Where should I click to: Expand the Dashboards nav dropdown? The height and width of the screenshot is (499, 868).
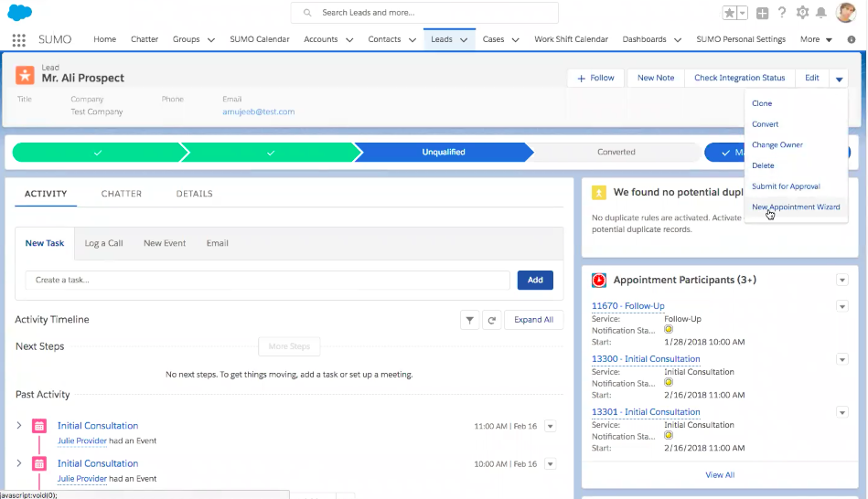click(x=678, y=40)
